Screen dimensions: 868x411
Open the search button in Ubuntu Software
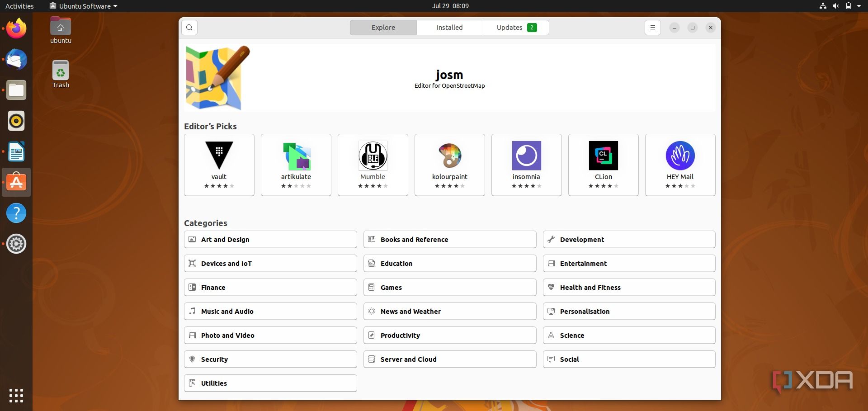click(189, 28)
